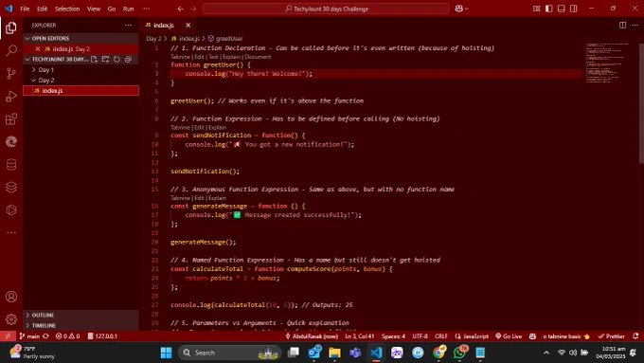Open Run and Debug view
Screen dimensions: 644x363
11,96
